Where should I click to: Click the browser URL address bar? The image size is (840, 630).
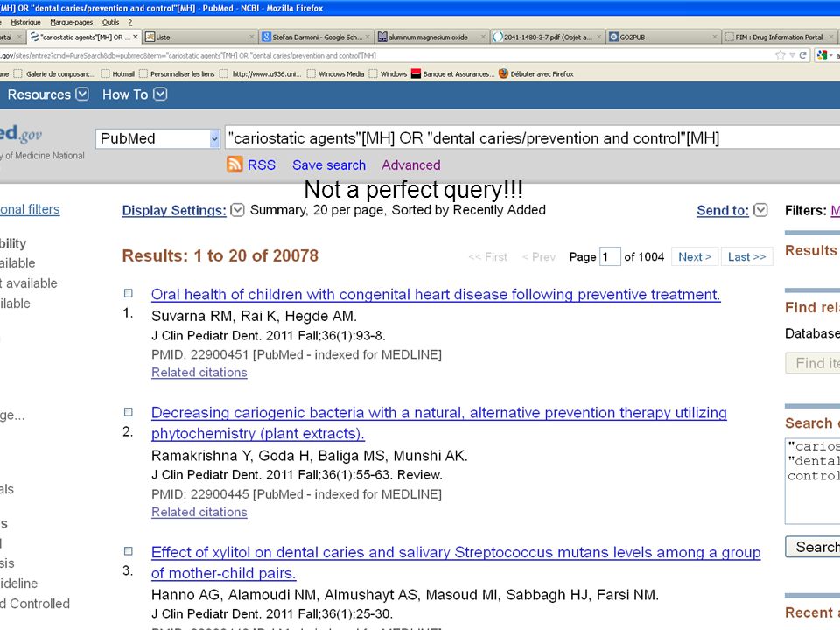point(386,56)
